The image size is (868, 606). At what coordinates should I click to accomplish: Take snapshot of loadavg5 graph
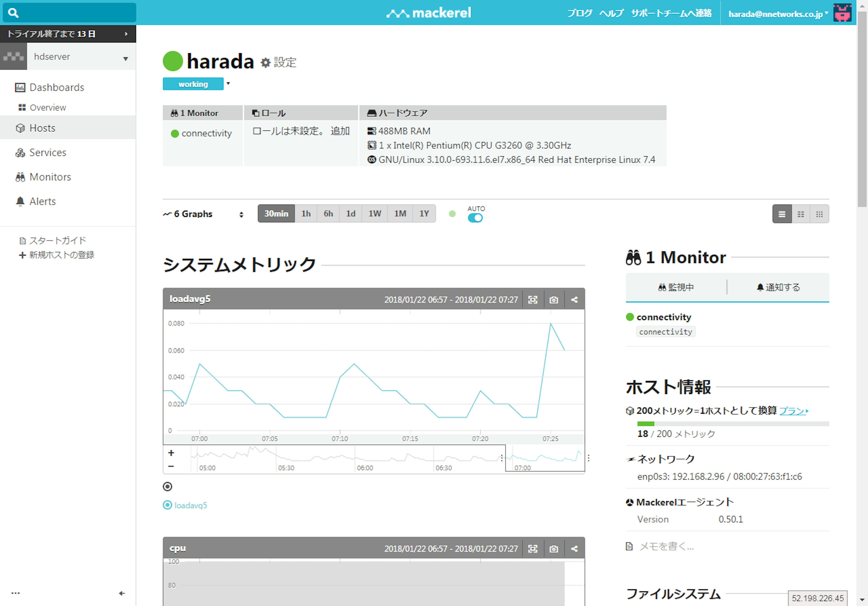coord(554,299)
